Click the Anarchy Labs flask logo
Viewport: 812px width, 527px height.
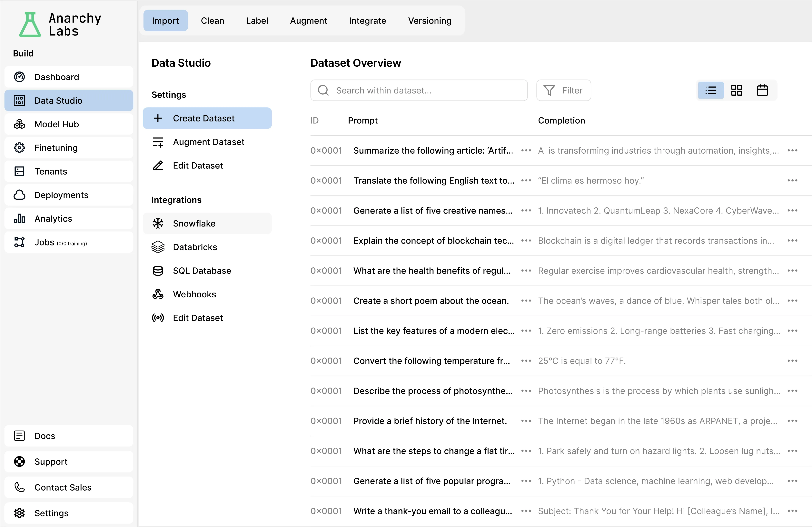[30, 24]
